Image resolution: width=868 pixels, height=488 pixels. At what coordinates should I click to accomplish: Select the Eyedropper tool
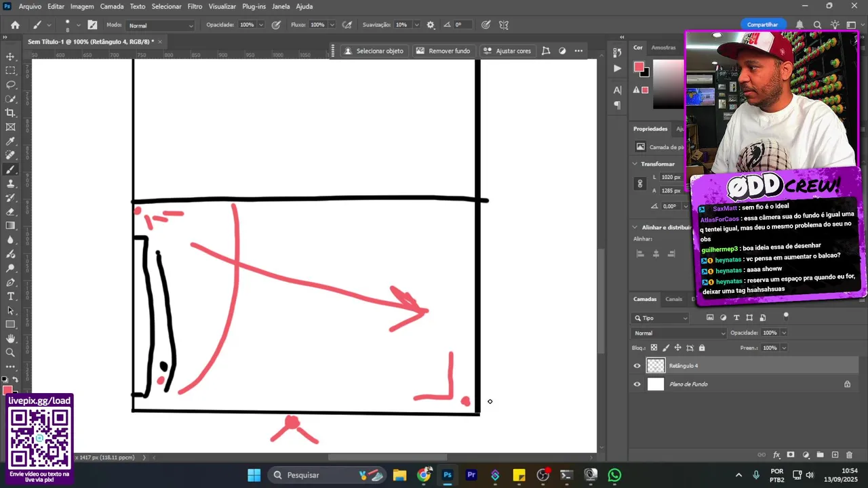10,141
